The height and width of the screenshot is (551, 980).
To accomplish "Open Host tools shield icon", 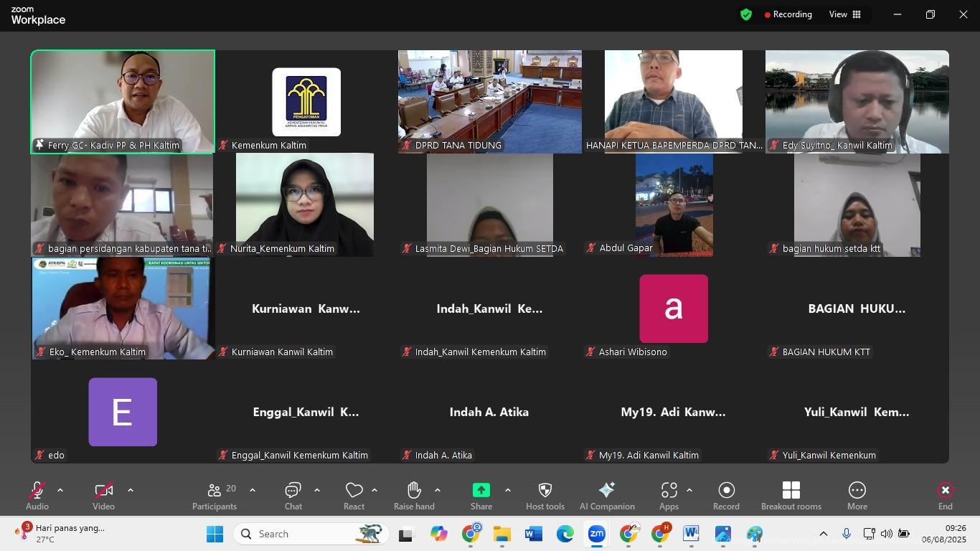I will pyautogui.click(x=545, y=490).
